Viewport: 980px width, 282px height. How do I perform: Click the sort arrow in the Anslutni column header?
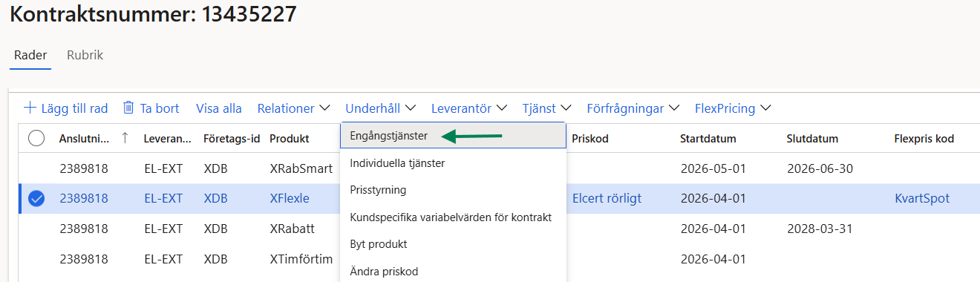coord(124,138)
